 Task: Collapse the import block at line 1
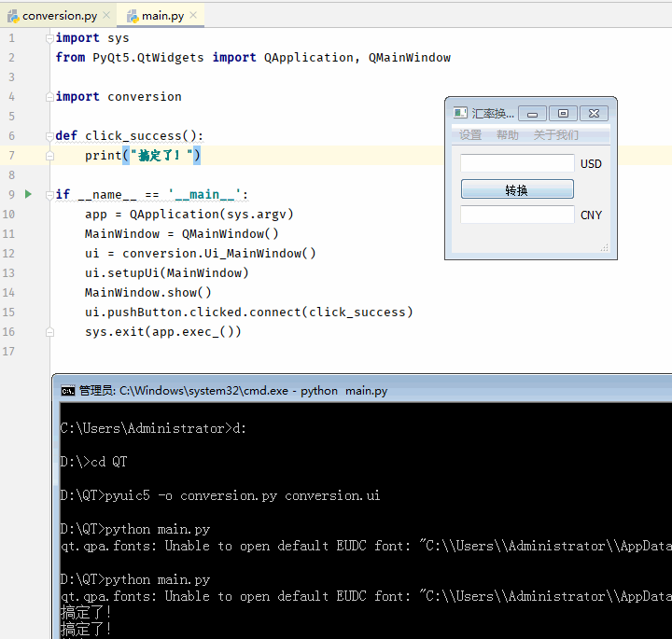click(49, 38)
